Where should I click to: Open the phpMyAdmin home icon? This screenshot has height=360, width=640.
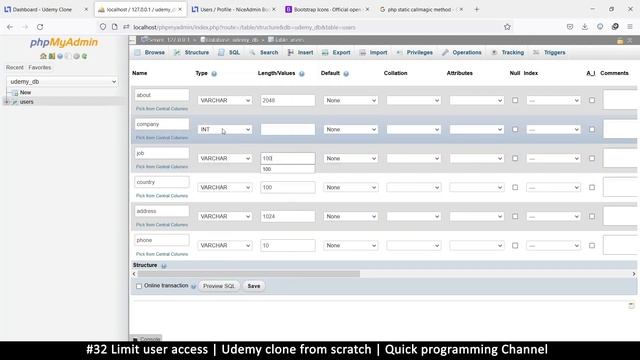[x=43, y=56]
